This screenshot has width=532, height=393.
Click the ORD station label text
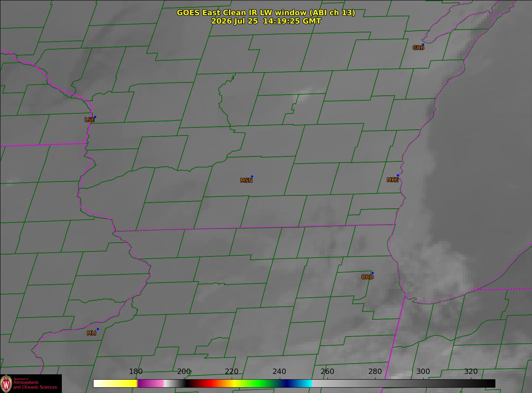367,277
